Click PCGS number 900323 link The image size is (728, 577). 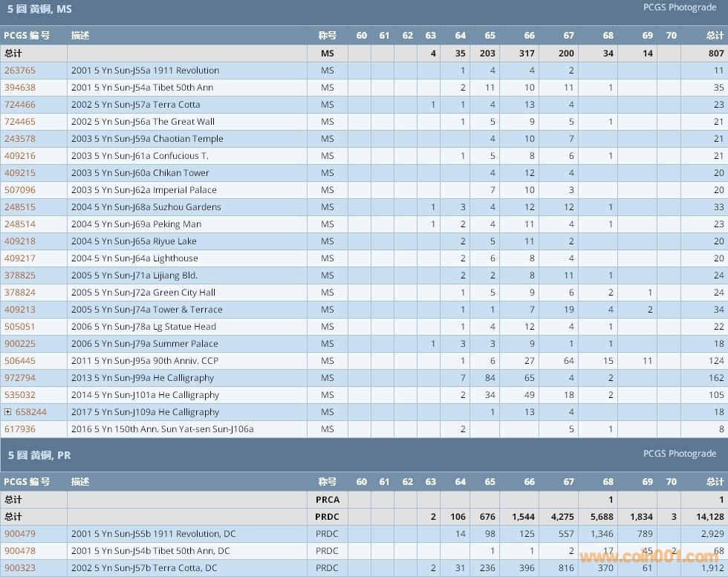(20, 568)
